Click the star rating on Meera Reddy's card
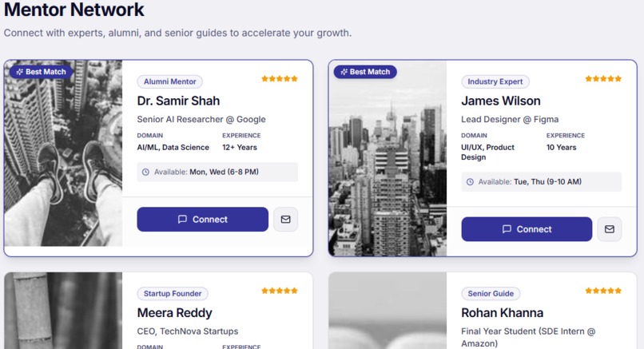 coord(280,291)
